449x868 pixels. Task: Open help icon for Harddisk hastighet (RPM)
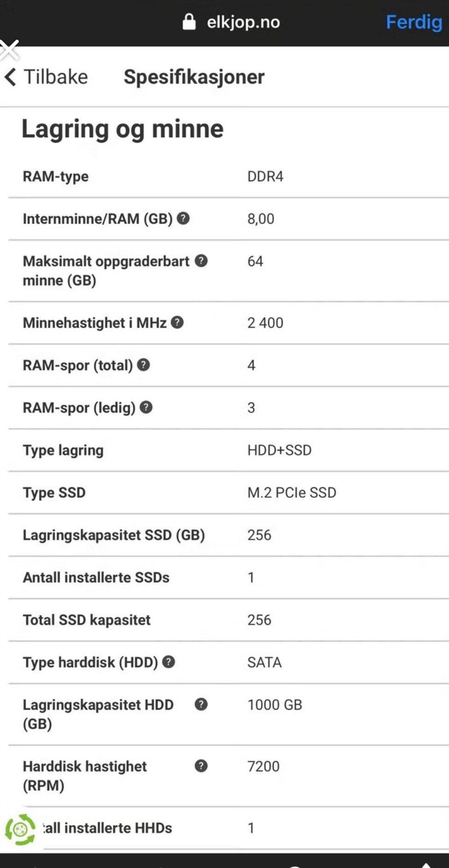coord(201,766)
